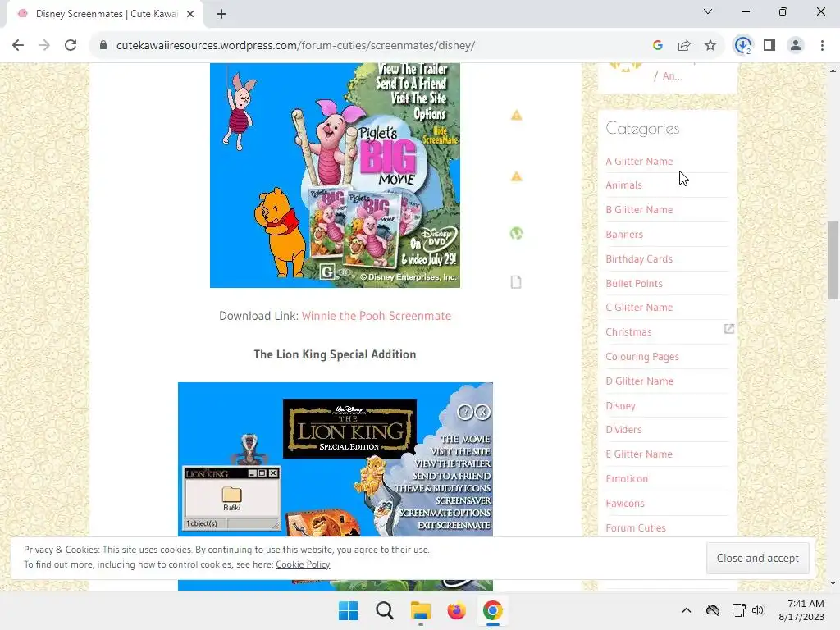Viewport: 840px width, 630px height.
Task: Click the green circular icon beside image
Action: [516, 233]
